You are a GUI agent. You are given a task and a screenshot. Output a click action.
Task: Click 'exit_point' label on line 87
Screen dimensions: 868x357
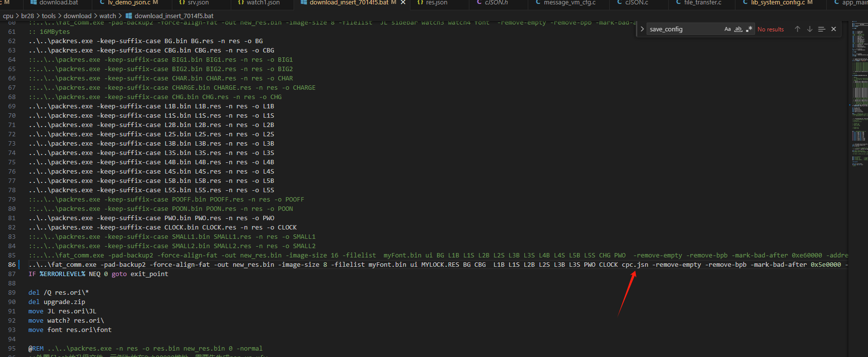[149, 274]
